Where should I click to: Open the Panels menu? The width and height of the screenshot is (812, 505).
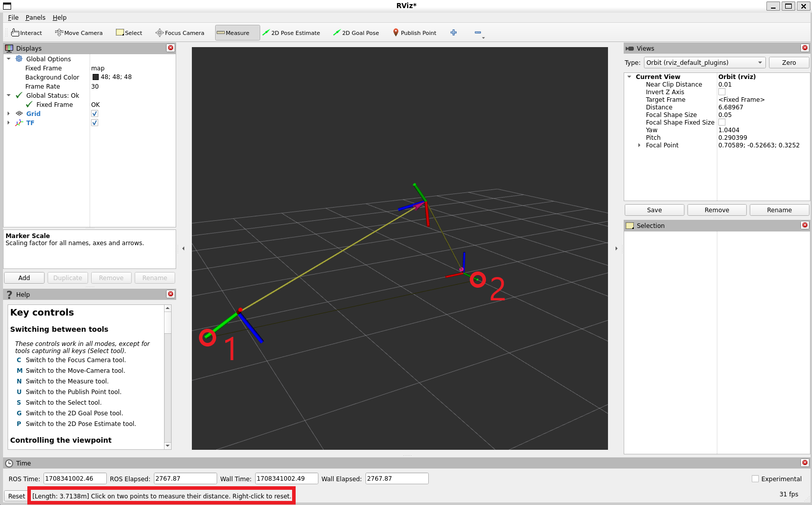35,18
